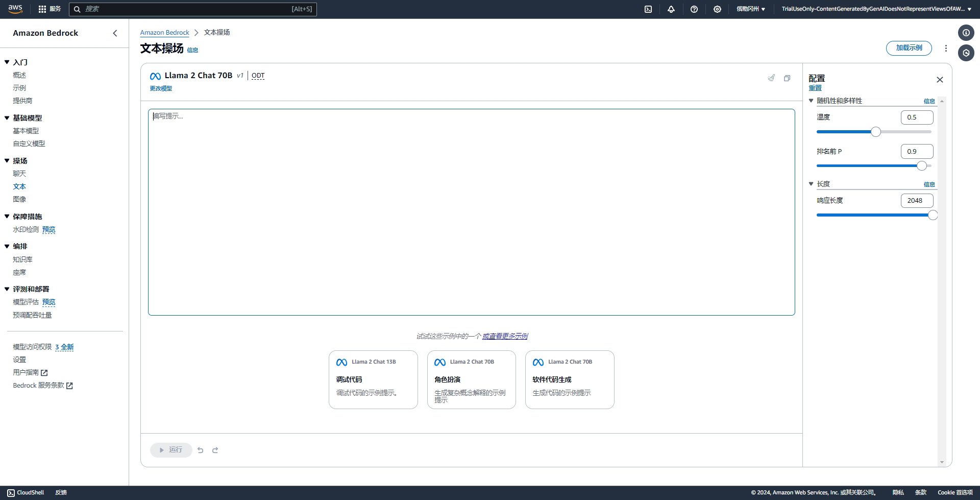Click the 更改模型 link

[161, 88]
